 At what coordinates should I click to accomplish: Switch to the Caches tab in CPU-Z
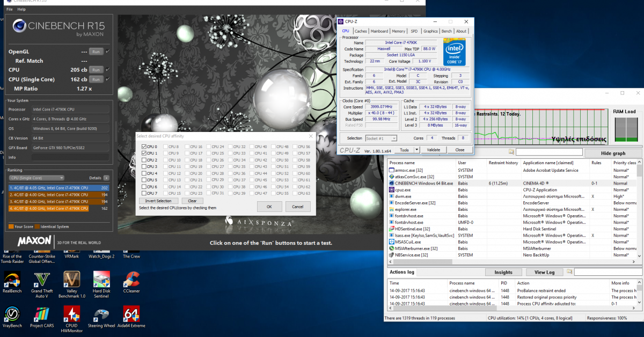[361, 31]
